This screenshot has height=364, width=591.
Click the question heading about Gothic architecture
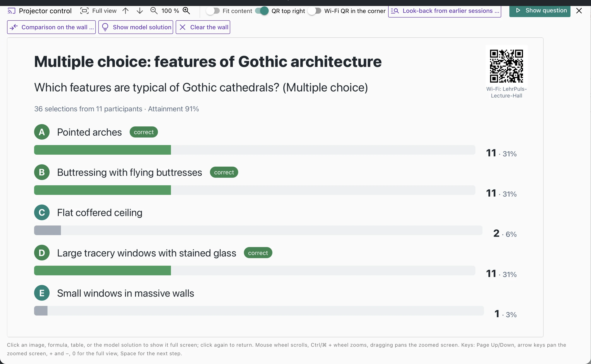point(208,62)
